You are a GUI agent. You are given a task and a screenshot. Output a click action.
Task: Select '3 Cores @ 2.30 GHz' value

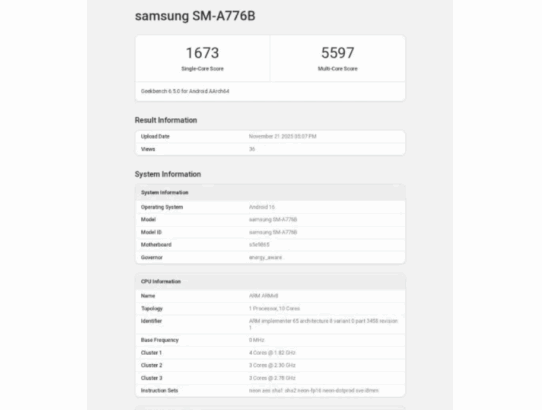(272, 365)
